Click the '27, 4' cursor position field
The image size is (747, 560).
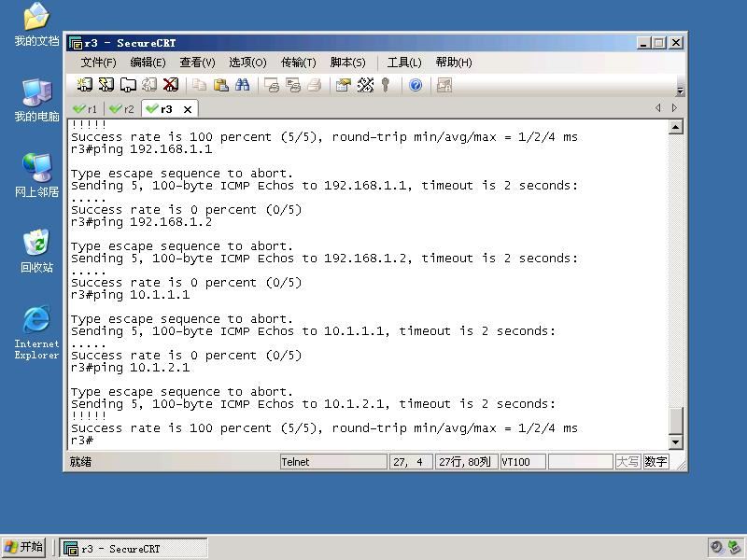click(411, 461)
